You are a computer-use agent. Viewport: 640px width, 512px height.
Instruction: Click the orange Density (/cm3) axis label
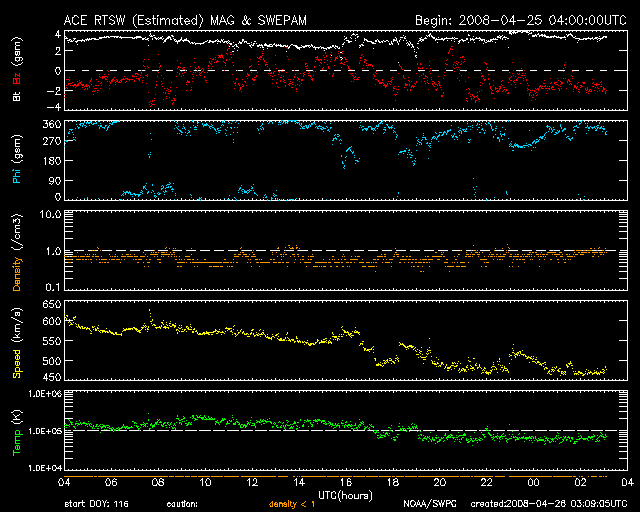coord(16,250)
